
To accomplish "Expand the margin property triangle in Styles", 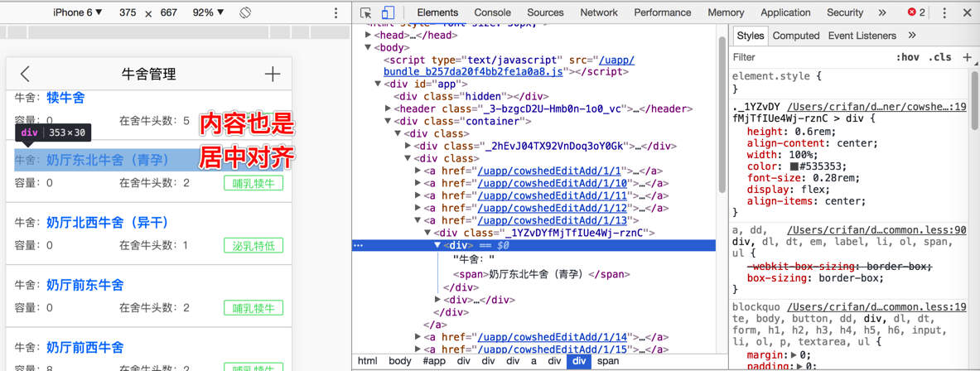I will (x=794, y=355).
